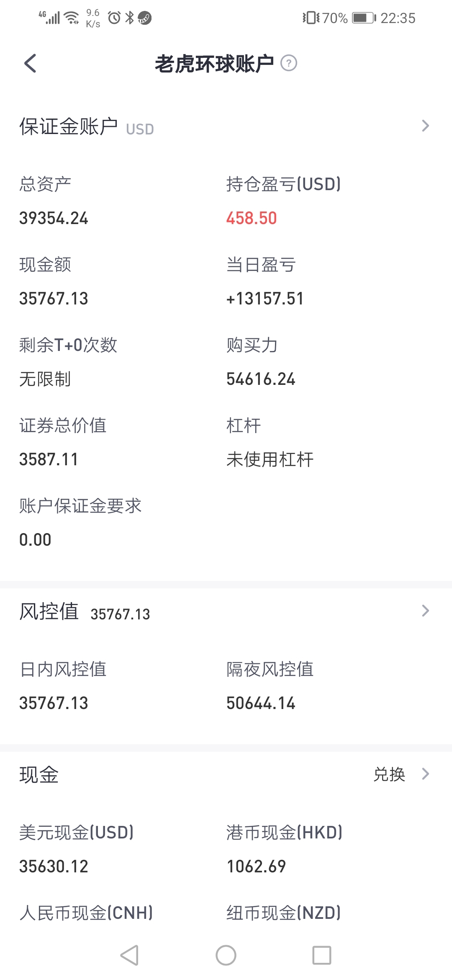Select the 保证金账户 header row
The height and width of the screenshot is (980, 452).
[x=226, y=126]
